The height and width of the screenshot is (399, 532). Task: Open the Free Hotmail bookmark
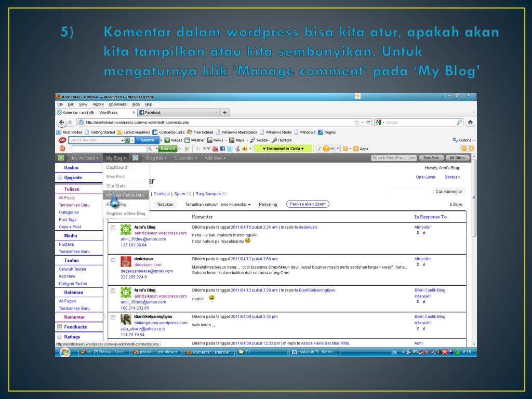(x=200, y=132)
